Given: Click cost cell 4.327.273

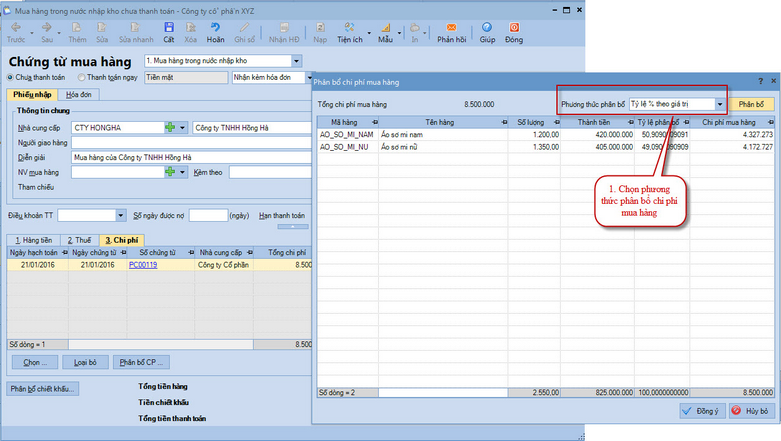Looking at the screenshot, I should tap(732, 135).
